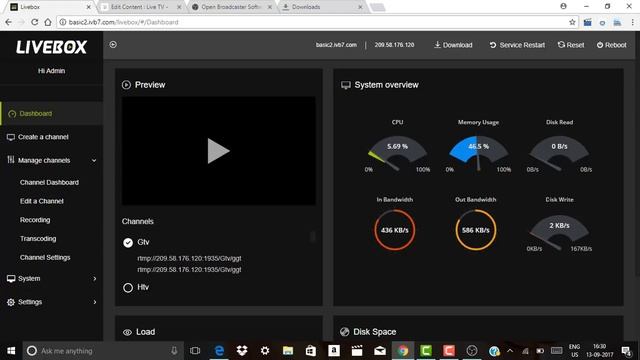Click second Gtv rtmp URL

click(x=189, y=269)
